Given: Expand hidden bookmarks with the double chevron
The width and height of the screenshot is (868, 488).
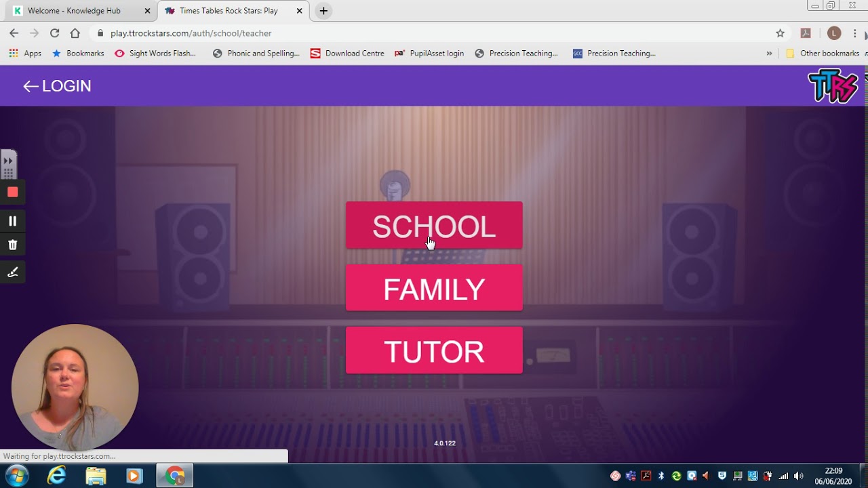Looking at the screenshot, I should (769, 54).
